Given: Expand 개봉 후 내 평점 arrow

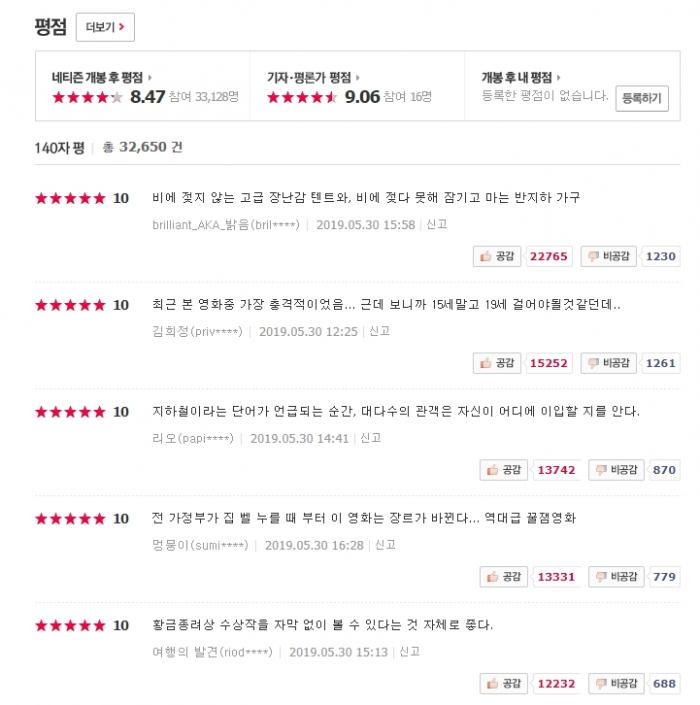Looking at the screenshot, I should click(558, 77).
